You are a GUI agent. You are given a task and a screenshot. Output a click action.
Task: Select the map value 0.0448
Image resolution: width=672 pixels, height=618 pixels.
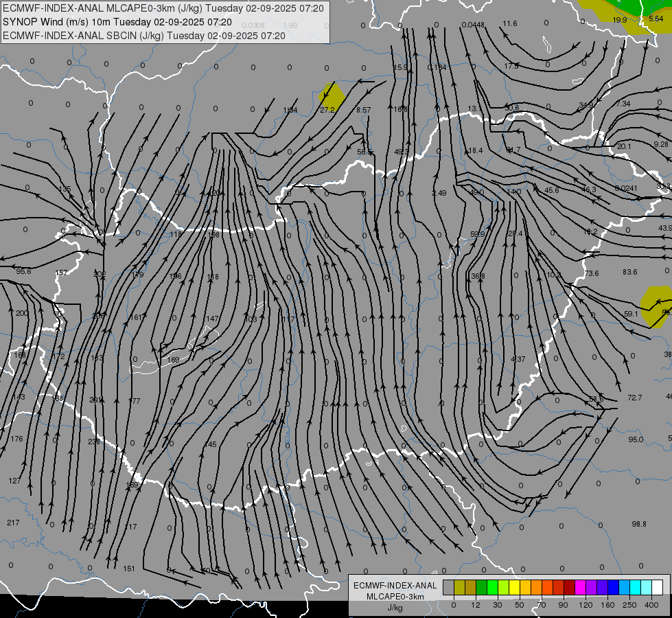coord(473,25)
